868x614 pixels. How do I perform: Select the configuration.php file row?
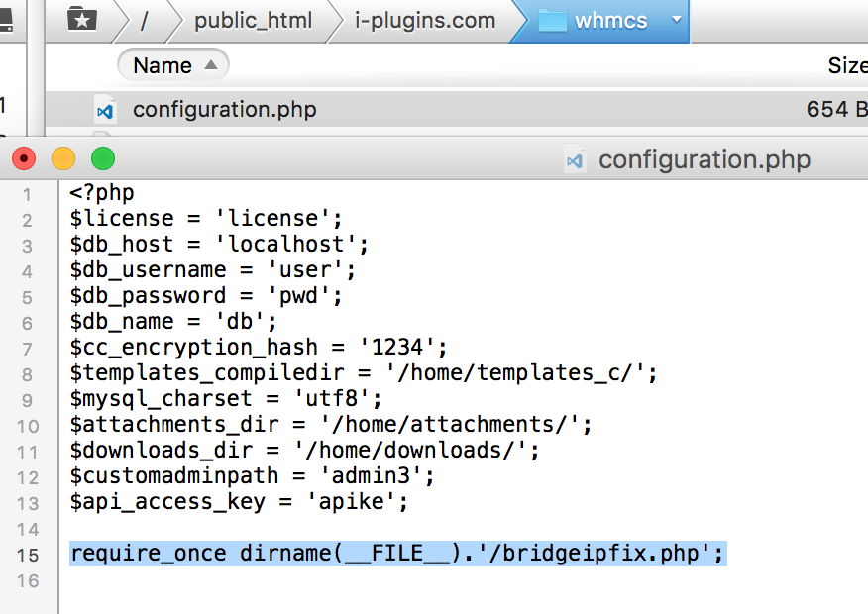point(457,109)
